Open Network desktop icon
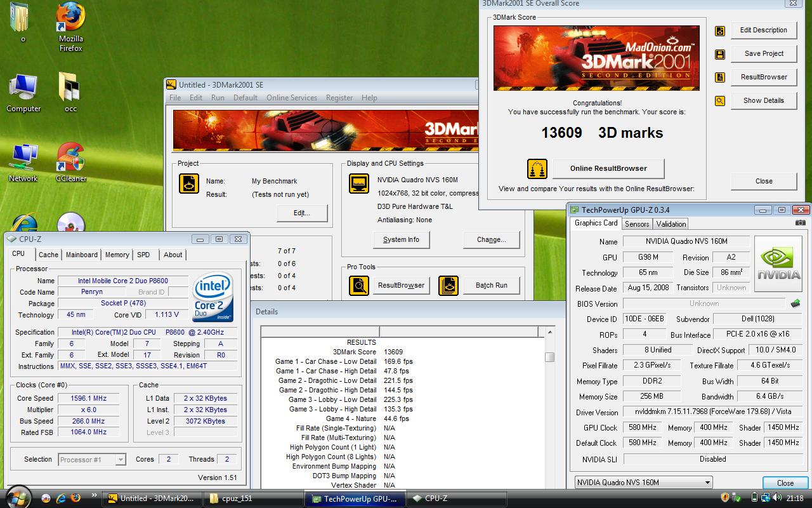812x508 pixels. point(23,163)
